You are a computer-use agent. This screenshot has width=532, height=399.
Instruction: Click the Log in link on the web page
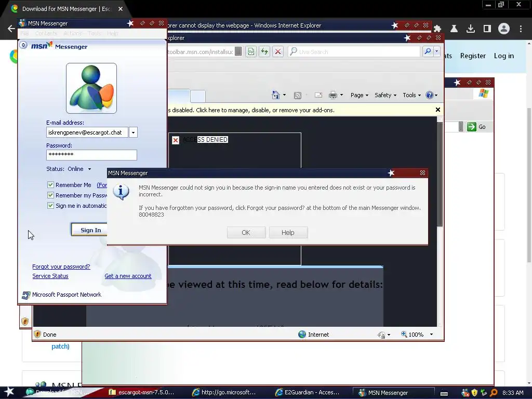click(503, 56)
